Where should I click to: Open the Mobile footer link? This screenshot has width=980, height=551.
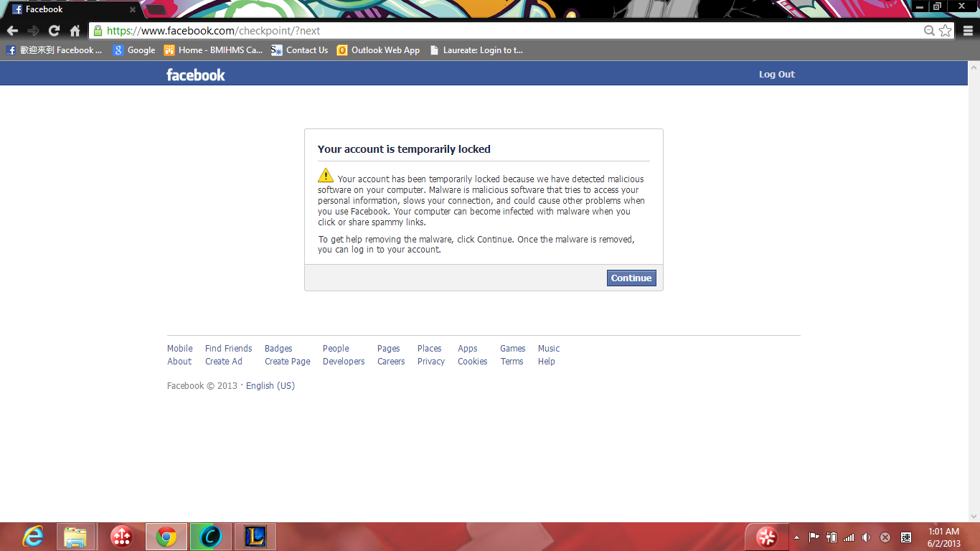point(180,349)
